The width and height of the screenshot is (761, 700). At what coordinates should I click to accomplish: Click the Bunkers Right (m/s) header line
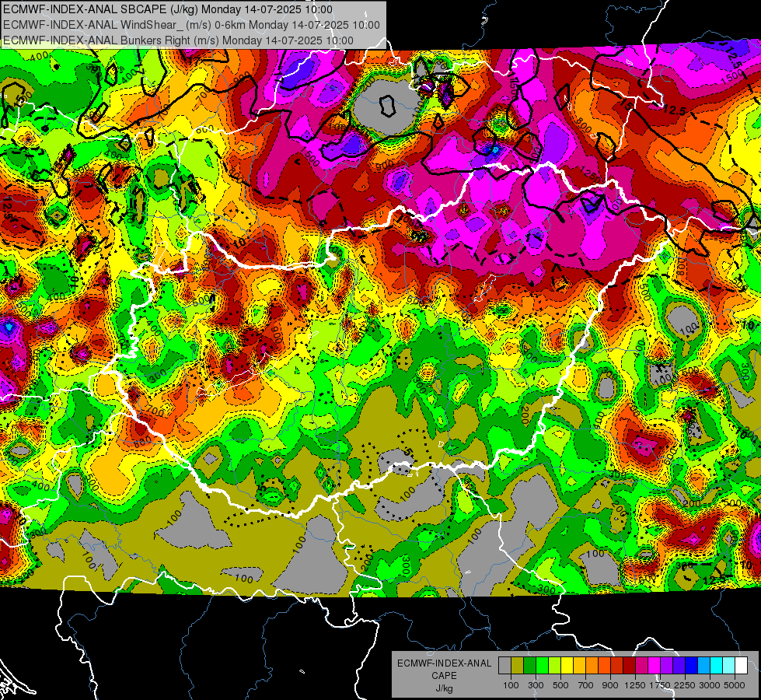click(178, 40)
